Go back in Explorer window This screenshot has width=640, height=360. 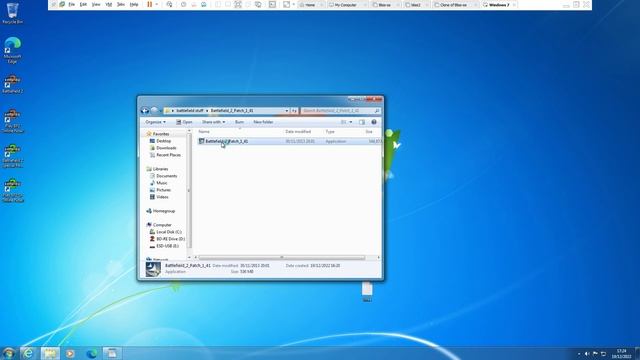pyautogui.click(x=145, y=111)
